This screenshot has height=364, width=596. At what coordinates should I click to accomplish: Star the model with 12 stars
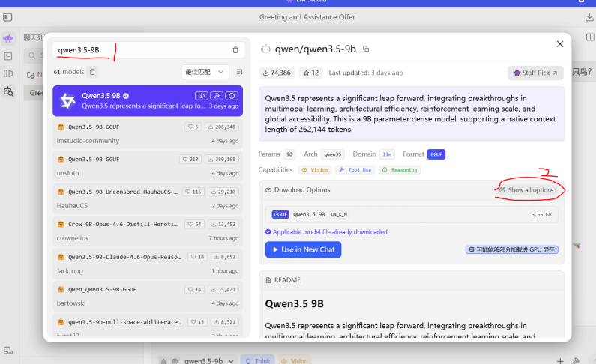(x=310, y=73)
